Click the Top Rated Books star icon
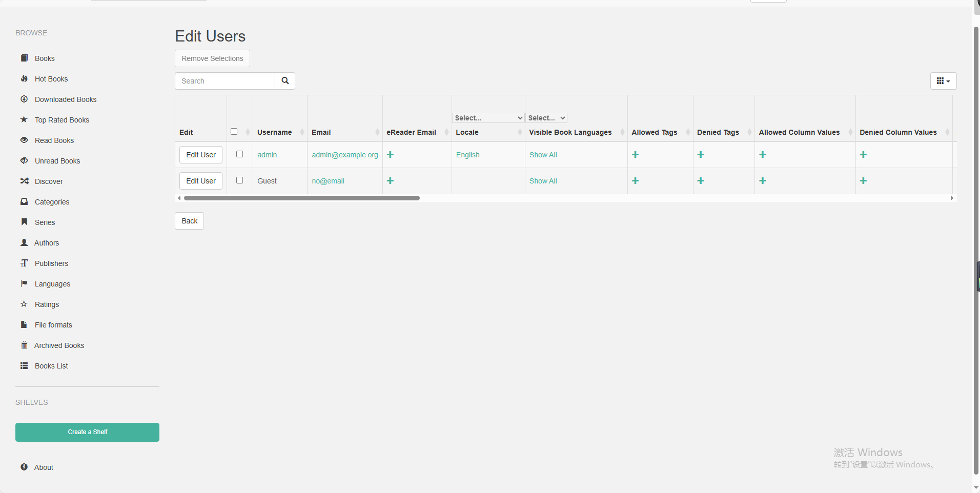 tap(24, 119)
